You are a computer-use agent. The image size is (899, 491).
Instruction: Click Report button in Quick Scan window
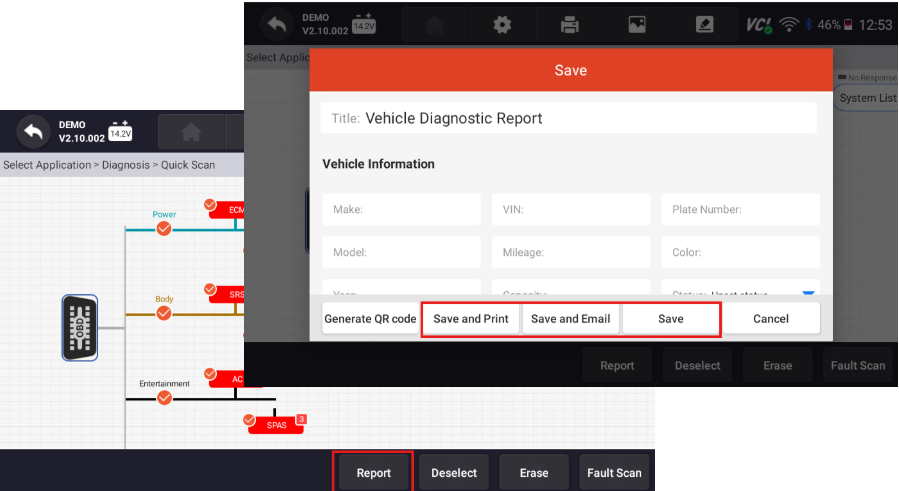pos(374,473)
